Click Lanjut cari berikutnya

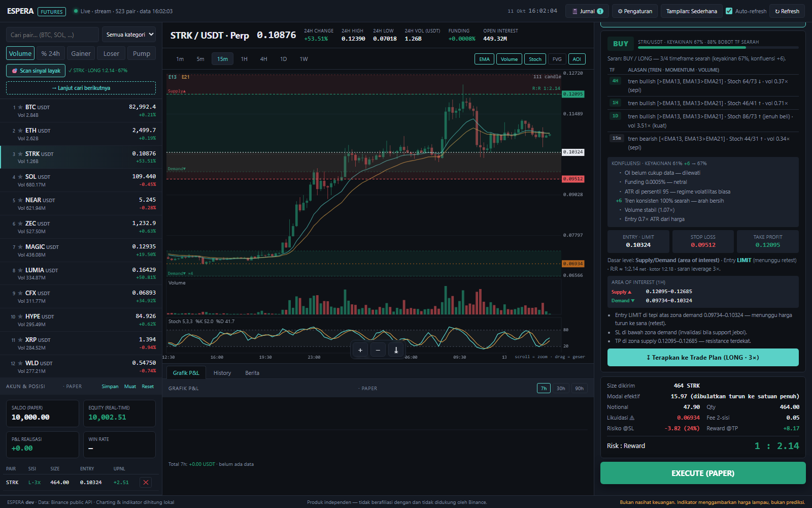click(x=81, y=88)
